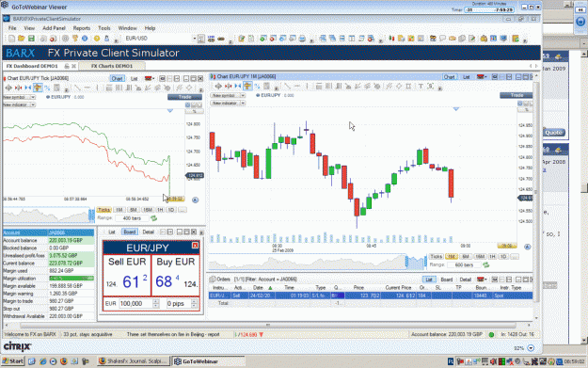
Task: Click the EUR 100,000 amount field
Action: coord(135,303)
